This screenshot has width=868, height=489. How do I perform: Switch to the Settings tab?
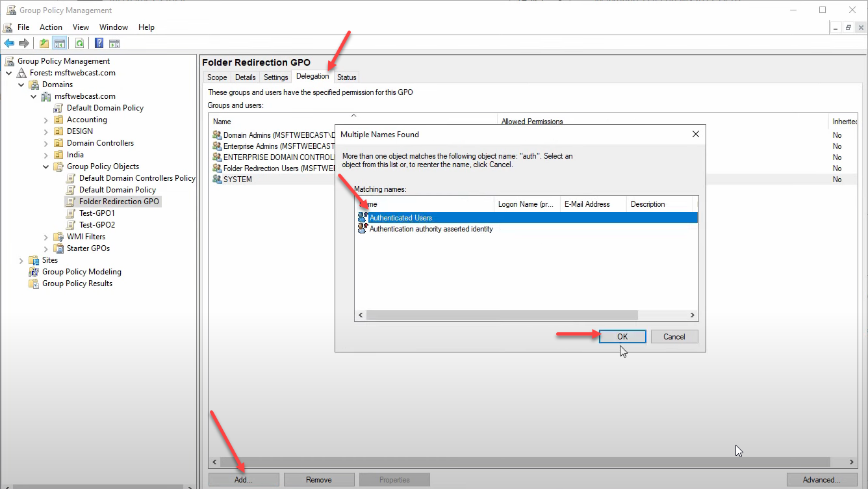tap(275, 77)
